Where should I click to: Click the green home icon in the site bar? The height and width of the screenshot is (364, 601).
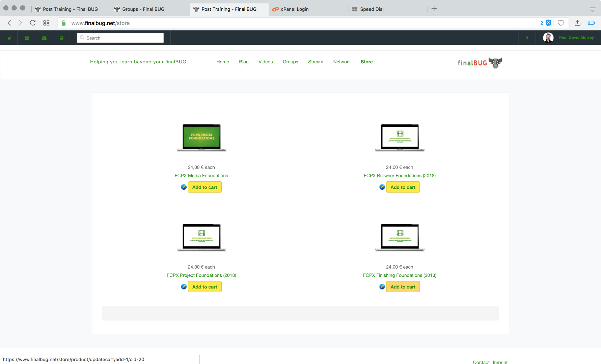coord(9,38)
